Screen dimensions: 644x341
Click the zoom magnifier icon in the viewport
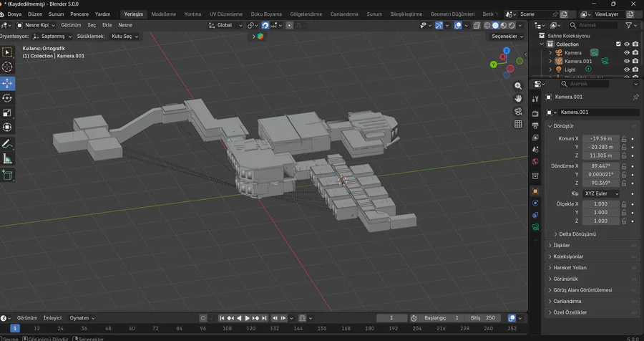[x=518, y=85]
